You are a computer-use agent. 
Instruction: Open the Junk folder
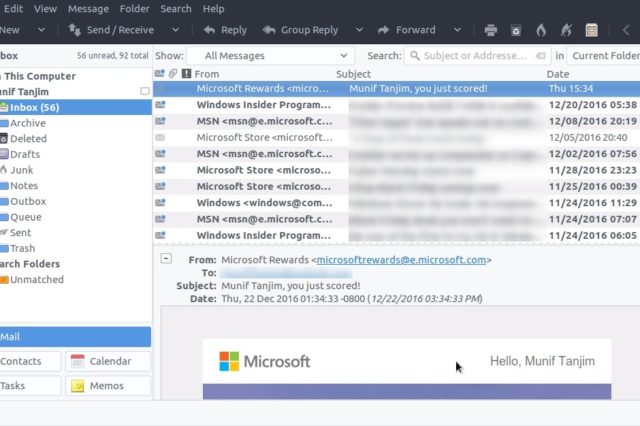21,170
